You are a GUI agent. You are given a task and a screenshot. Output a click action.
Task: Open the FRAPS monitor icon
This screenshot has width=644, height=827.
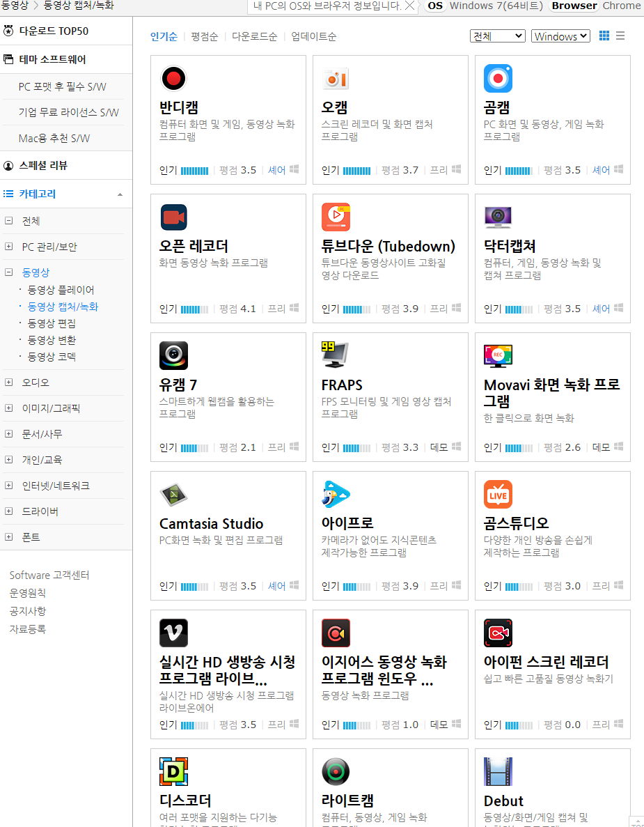click(336, 355)
